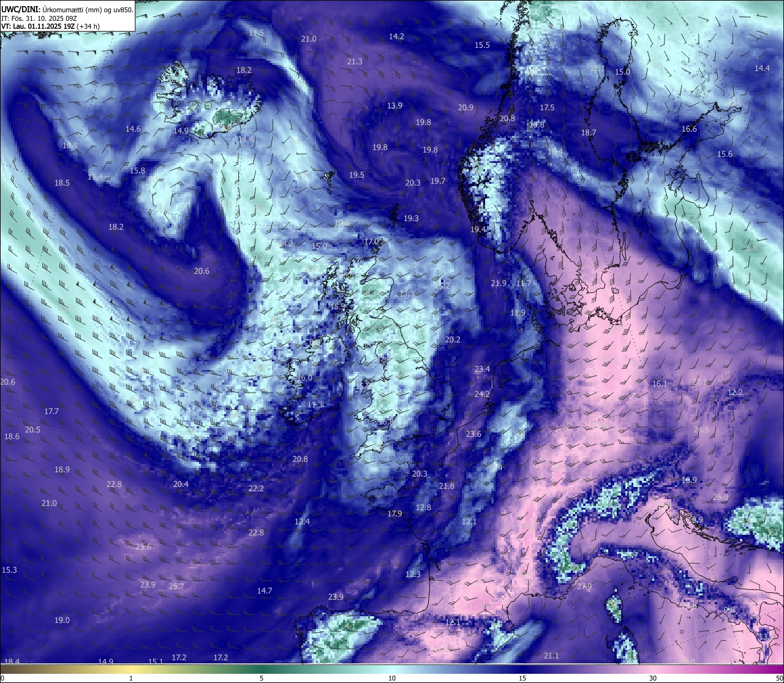
Task: Select the 17.0 map value
Action: click(371, 242)
